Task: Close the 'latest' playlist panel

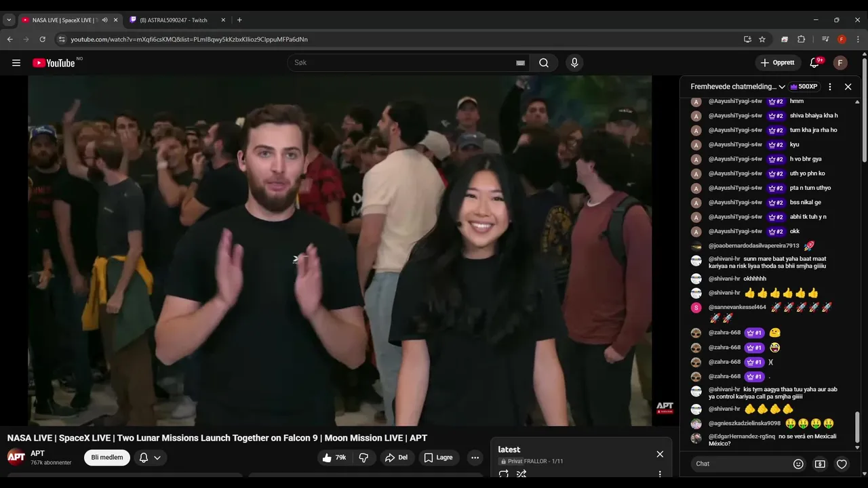Action: [x=660, y=454]
